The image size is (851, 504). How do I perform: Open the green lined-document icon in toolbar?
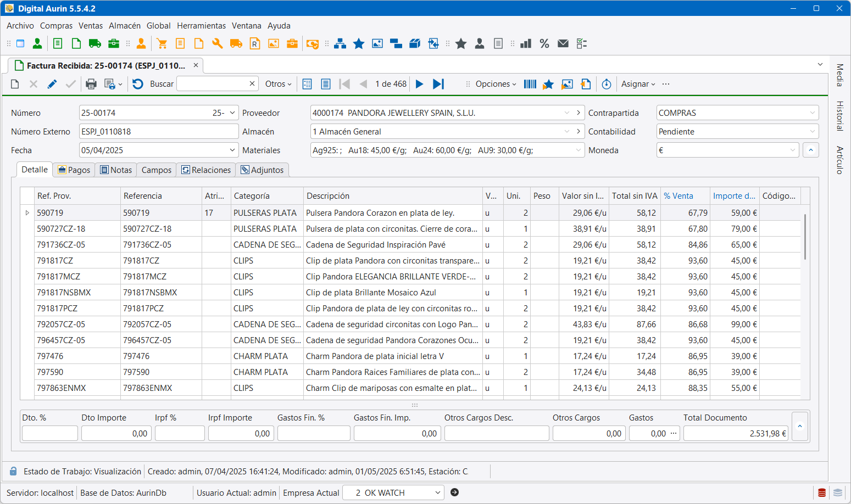(x=58, y=43)
